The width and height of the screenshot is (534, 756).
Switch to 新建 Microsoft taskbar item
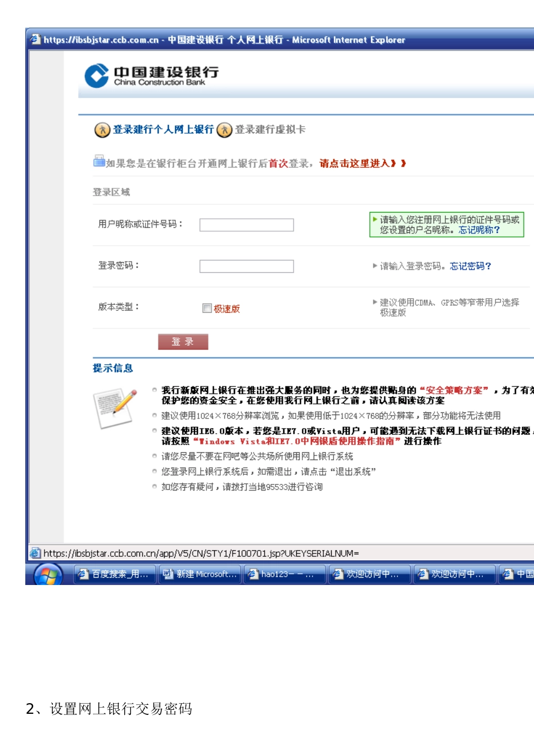point(200,574)
